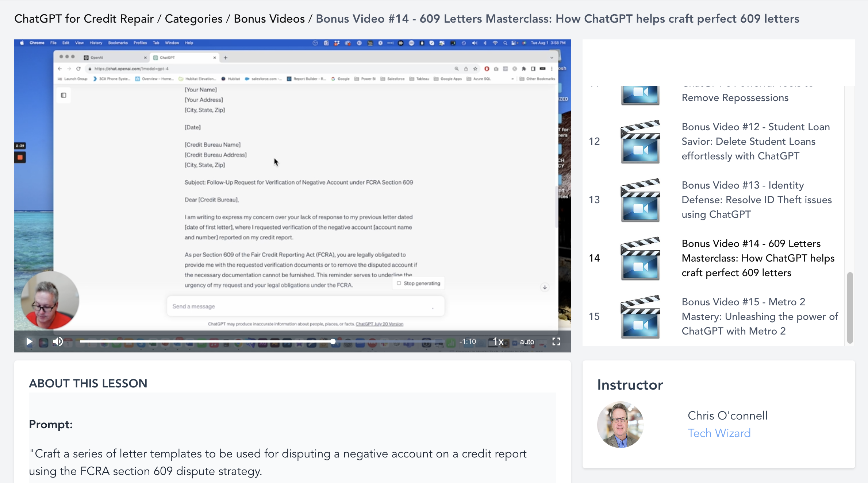Click lesson number 14 in the playlist
The height and width of the screenshot is (483, 868).
pyautogui.click(x=594, y=258)
